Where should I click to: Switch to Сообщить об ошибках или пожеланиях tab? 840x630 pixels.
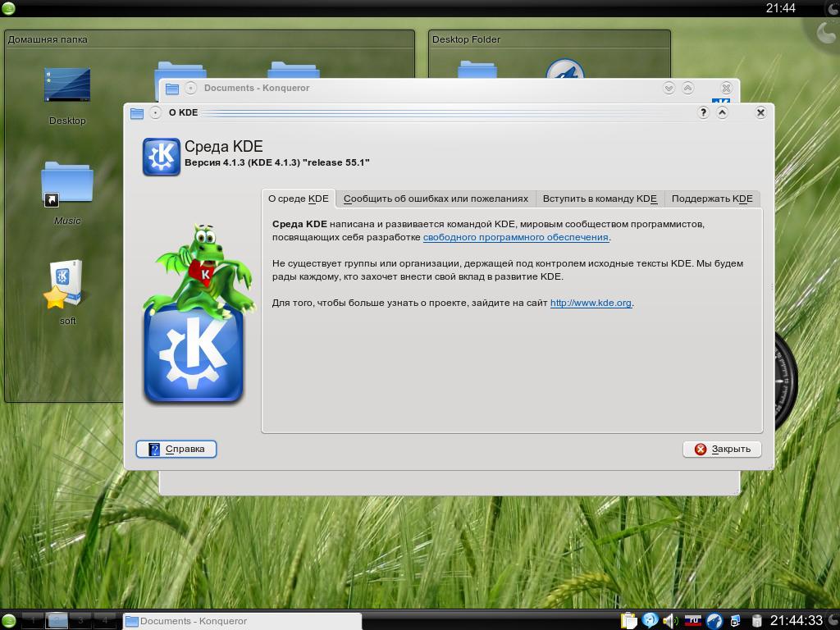[436, 199]
